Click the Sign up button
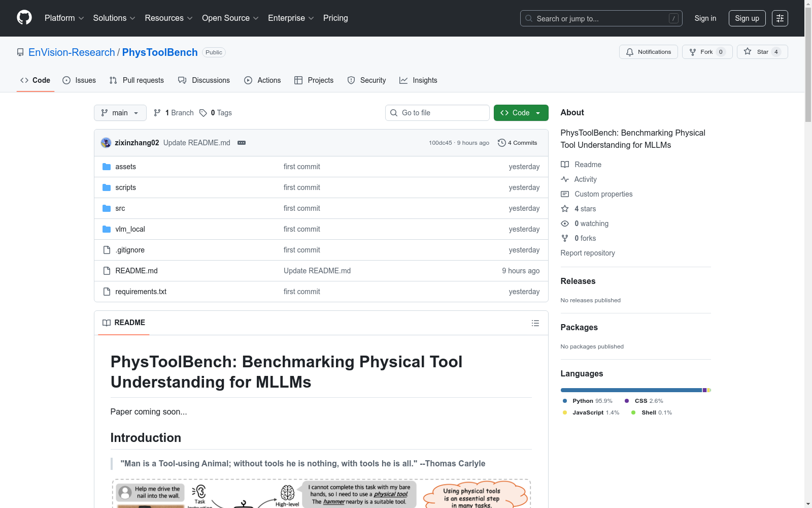The image size is (812, 508). pos(747,18)
